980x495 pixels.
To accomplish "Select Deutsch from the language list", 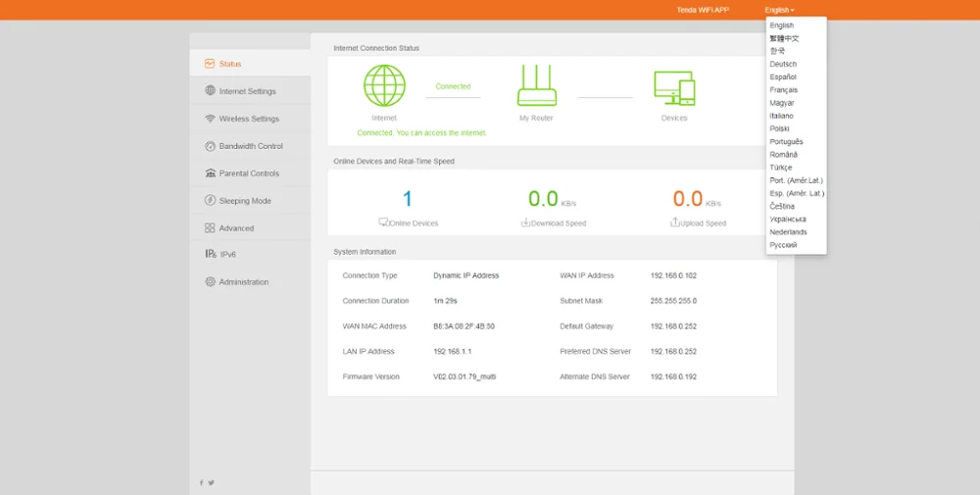I will tap(783, 64).
